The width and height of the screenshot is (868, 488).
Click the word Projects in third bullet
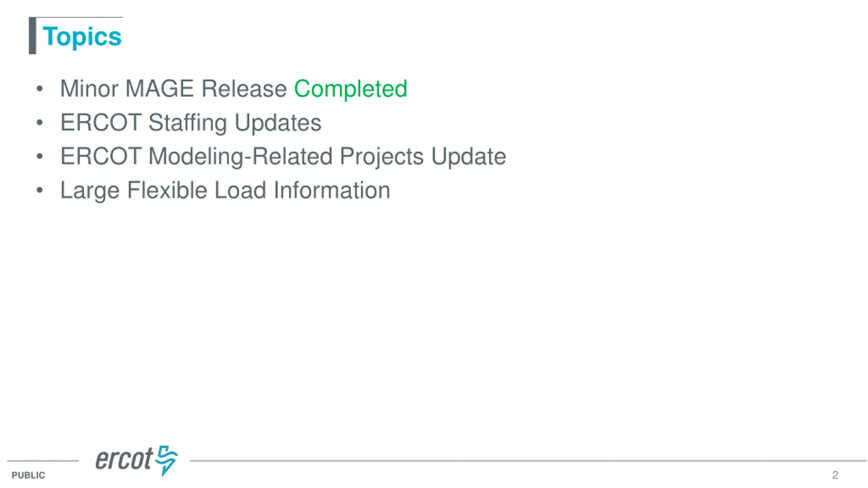pos(381,156)
